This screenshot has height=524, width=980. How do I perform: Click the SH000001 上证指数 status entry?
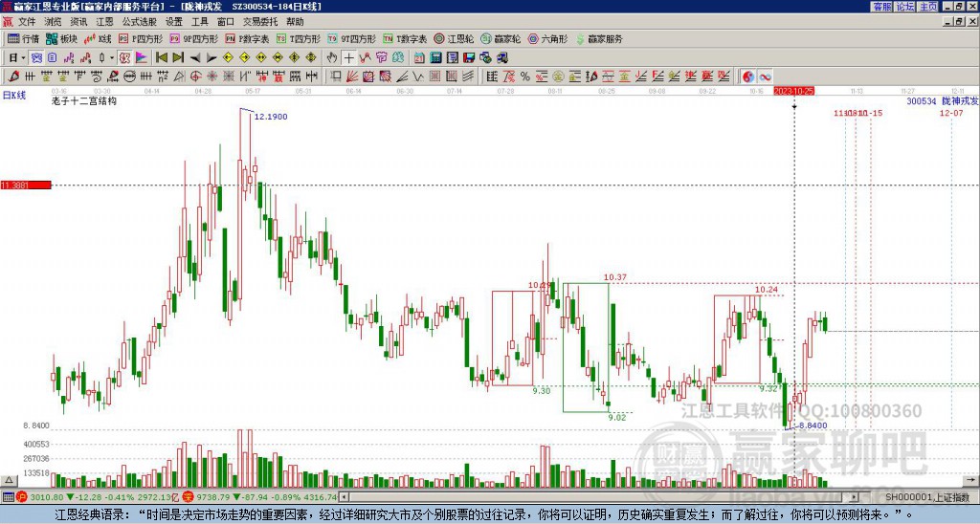pyautogui.click(x=926, y=497)
